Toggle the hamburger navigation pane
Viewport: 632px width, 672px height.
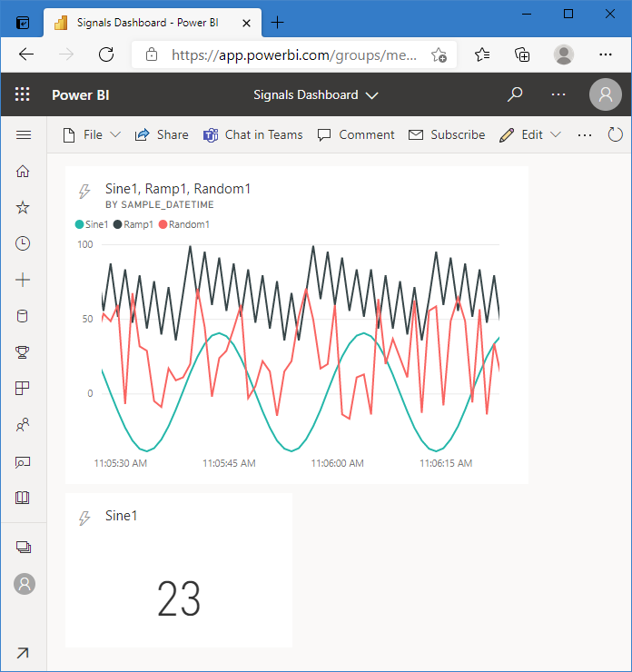point(24,135)
